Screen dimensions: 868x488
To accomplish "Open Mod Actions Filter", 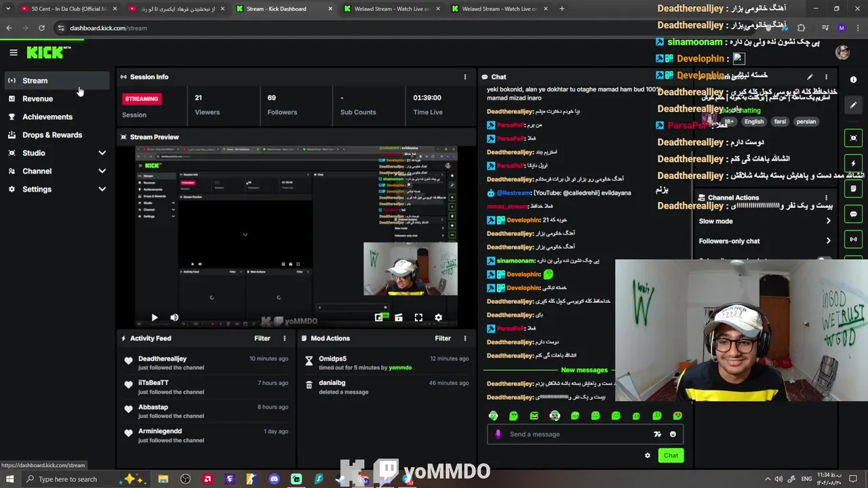I will coord(443,338).
